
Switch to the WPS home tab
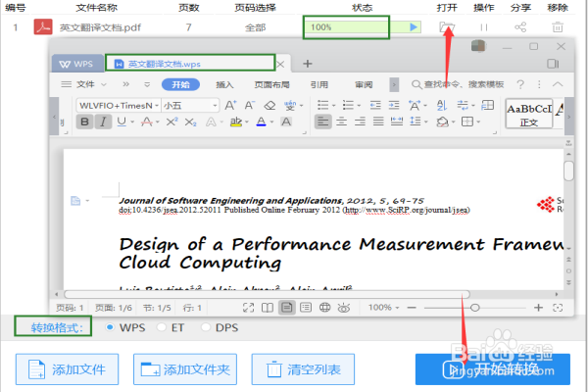[76, 64]
